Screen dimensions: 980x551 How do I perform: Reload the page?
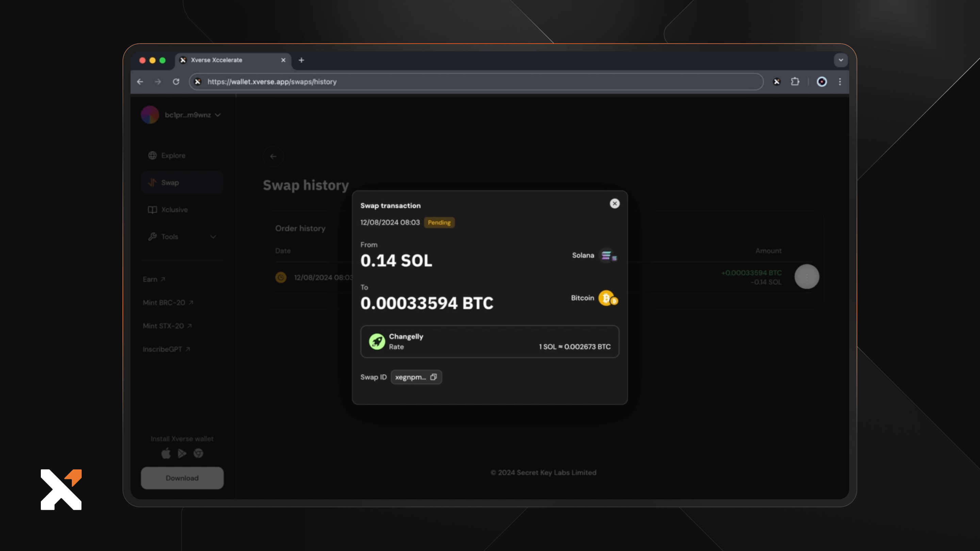click(x=176, y=82)
